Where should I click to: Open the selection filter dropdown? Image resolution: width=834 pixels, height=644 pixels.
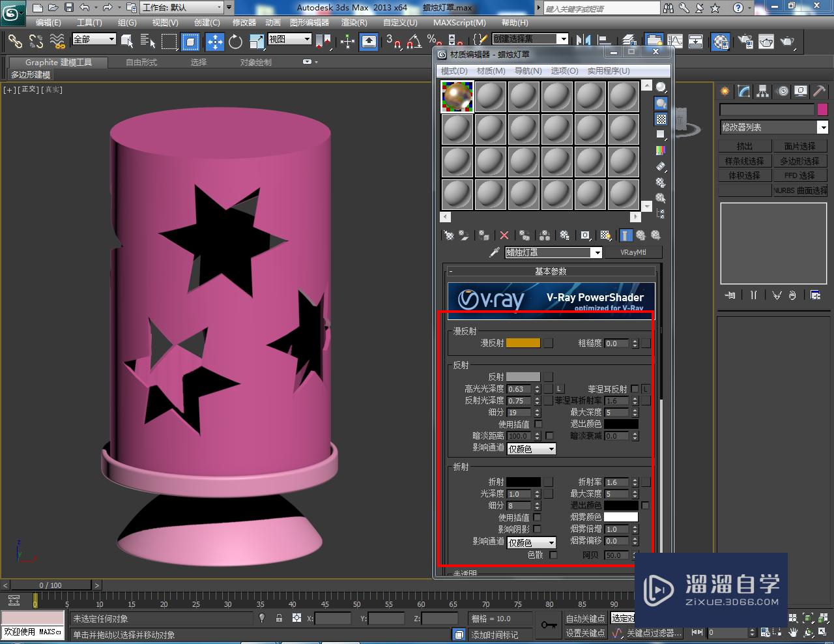94,39
